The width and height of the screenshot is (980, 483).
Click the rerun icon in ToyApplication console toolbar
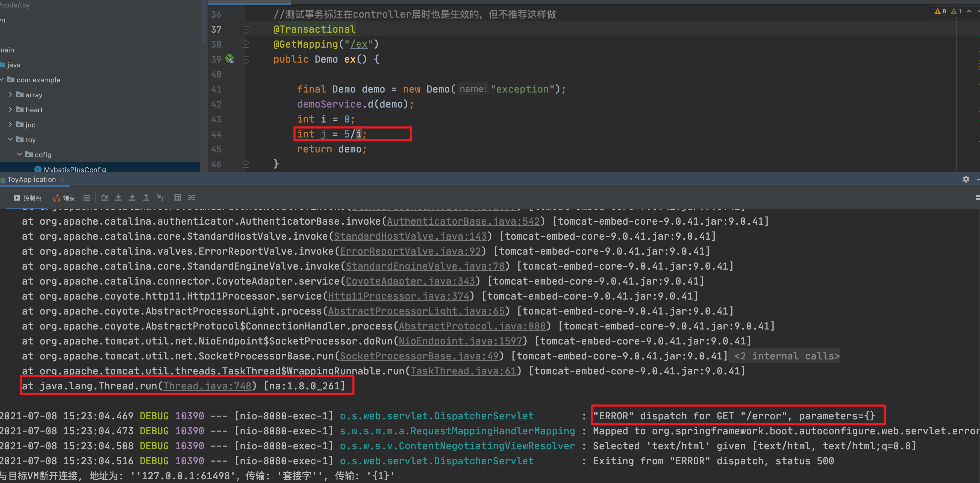tap(104, 197)
